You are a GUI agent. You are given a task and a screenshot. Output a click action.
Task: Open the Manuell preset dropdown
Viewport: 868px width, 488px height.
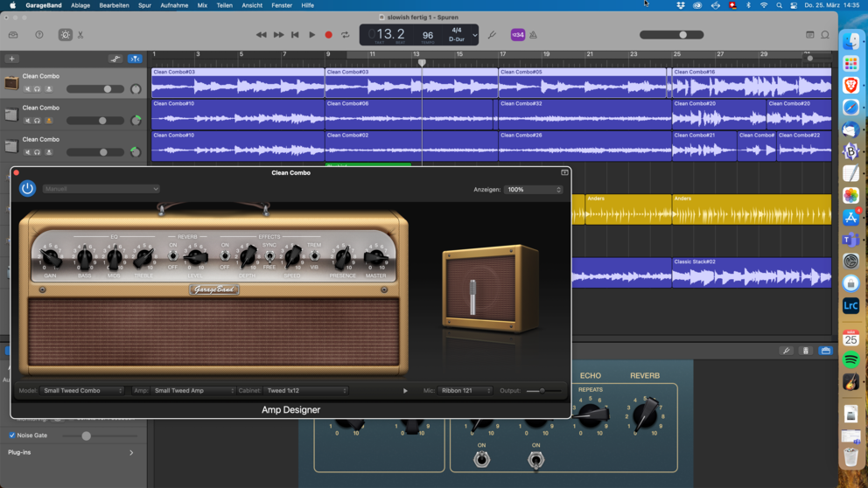(101, 189)
